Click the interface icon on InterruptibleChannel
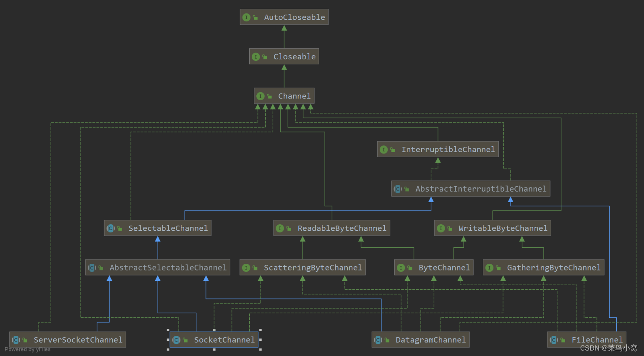This screenshot has width=644, height=356. click(x=383, y=149)
